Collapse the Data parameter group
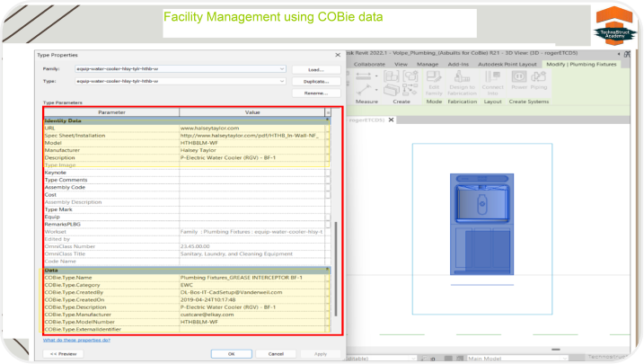644x364 pixels. click(x=327, y=270)
